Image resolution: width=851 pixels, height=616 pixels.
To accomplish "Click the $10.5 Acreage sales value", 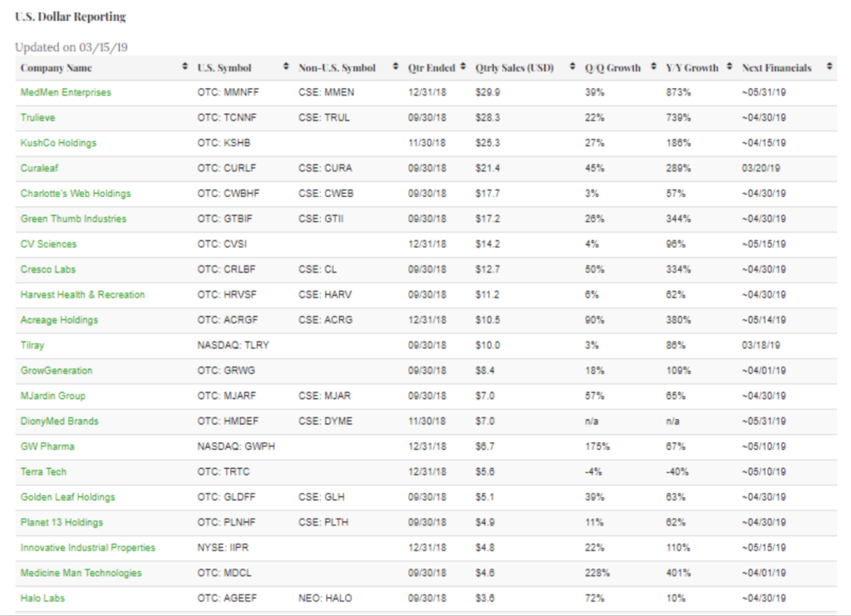I will [487, 320].
